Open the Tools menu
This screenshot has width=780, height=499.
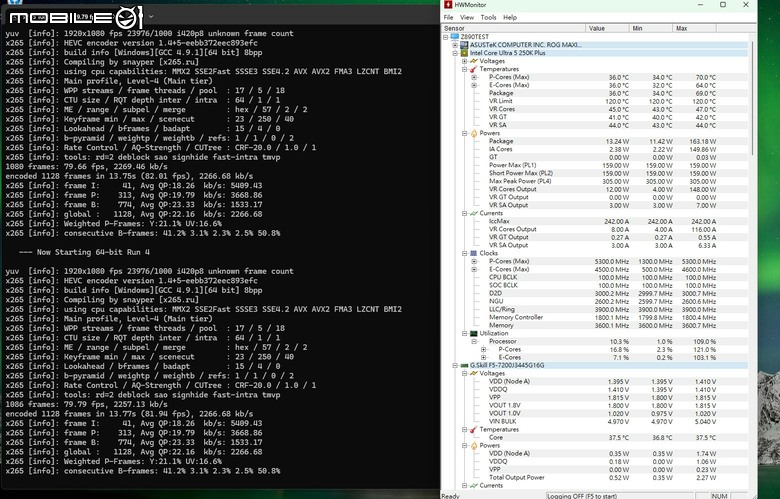pyautogui.click(x=488, y=17)
